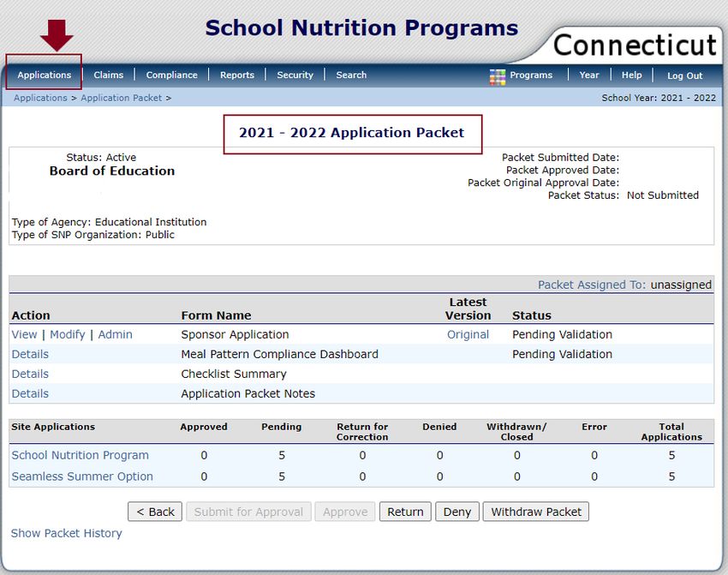Image resolution: width=728 pixels, height=575 pixels.
Task: Open the Claims menu
Action: tap(109, 75)
